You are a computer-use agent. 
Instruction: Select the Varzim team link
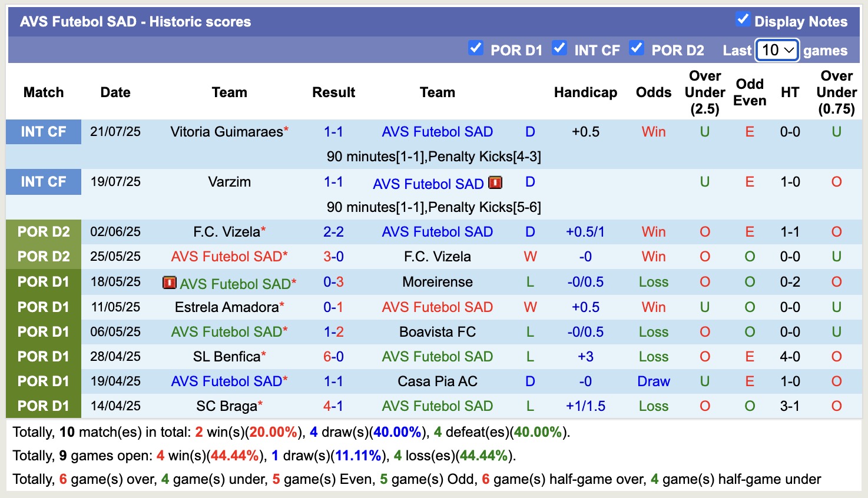229,182
